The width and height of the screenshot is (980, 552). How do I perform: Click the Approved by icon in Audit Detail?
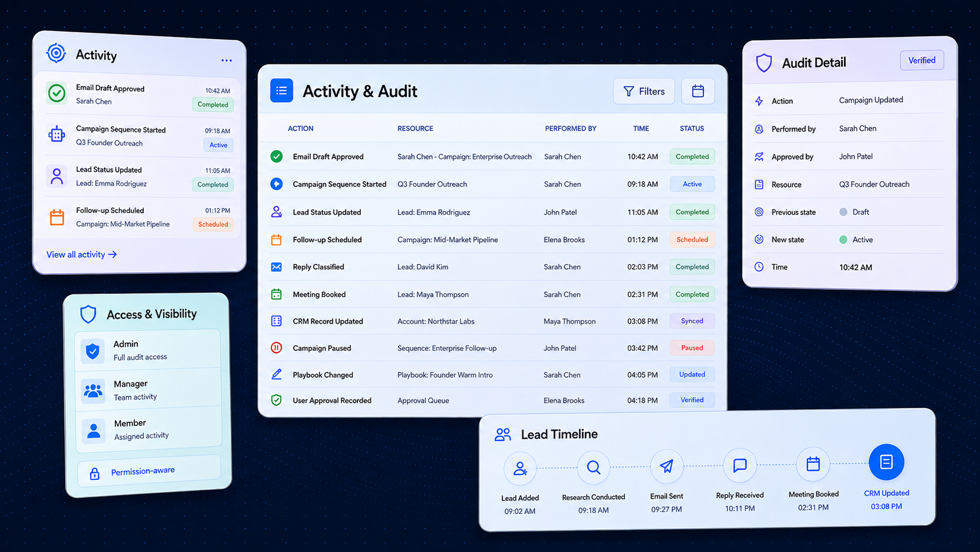pyautogui.click(x=759, y=157)
